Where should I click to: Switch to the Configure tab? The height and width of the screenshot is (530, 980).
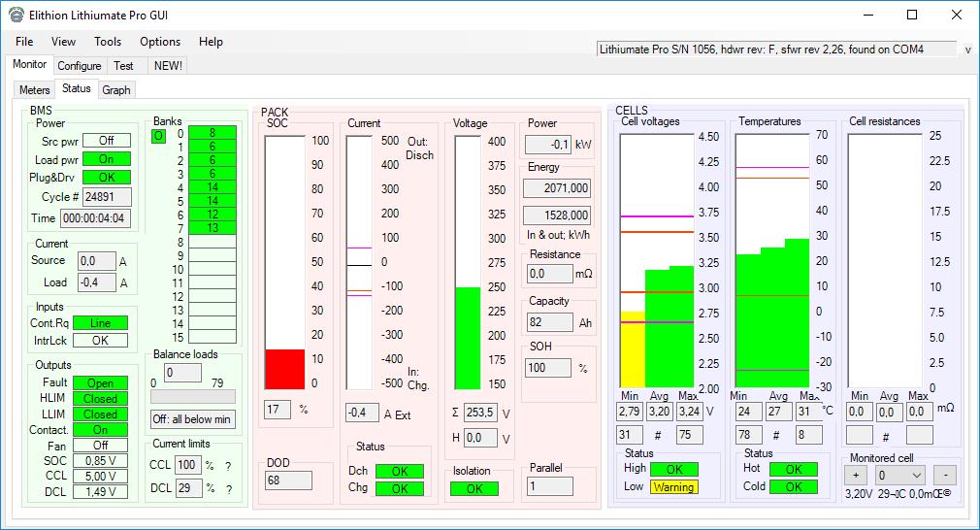pyautogui.click(x=79, y=66)
